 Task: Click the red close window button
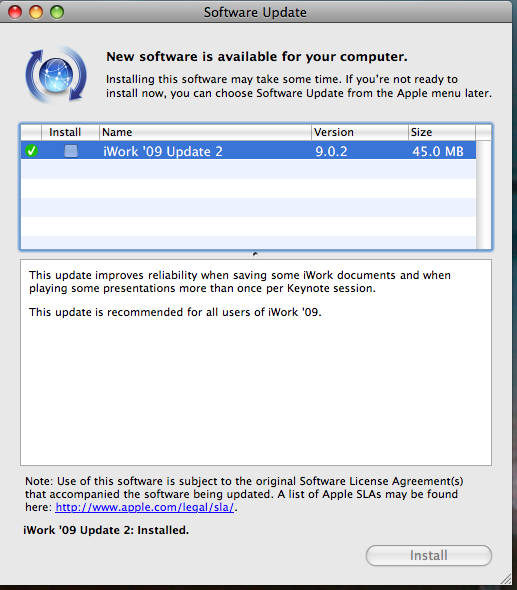15,12
